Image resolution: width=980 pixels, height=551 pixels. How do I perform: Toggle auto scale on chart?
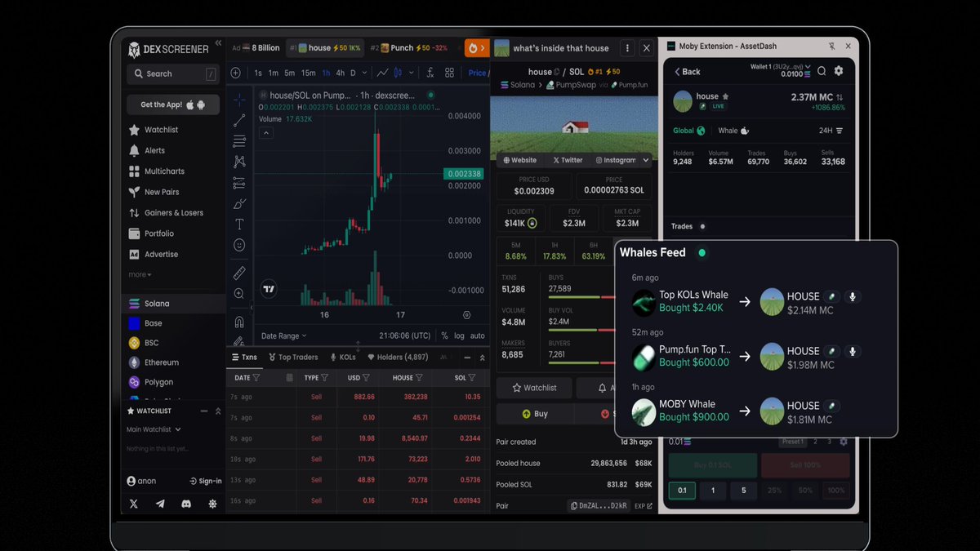pos(478,335)
